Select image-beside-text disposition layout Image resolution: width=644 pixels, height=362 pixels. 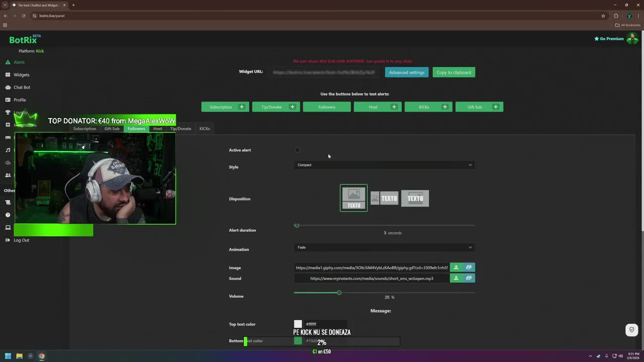384,198
